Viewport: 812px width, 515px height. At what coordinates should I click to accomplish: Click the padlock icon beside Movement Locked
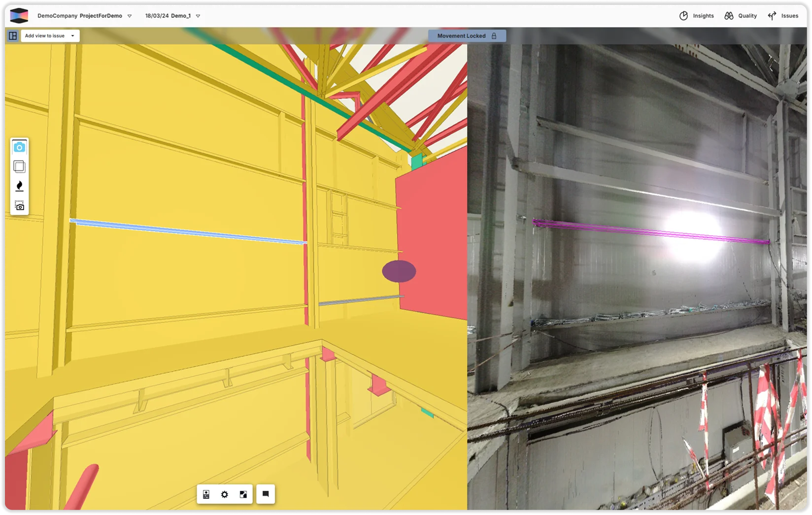494,36
